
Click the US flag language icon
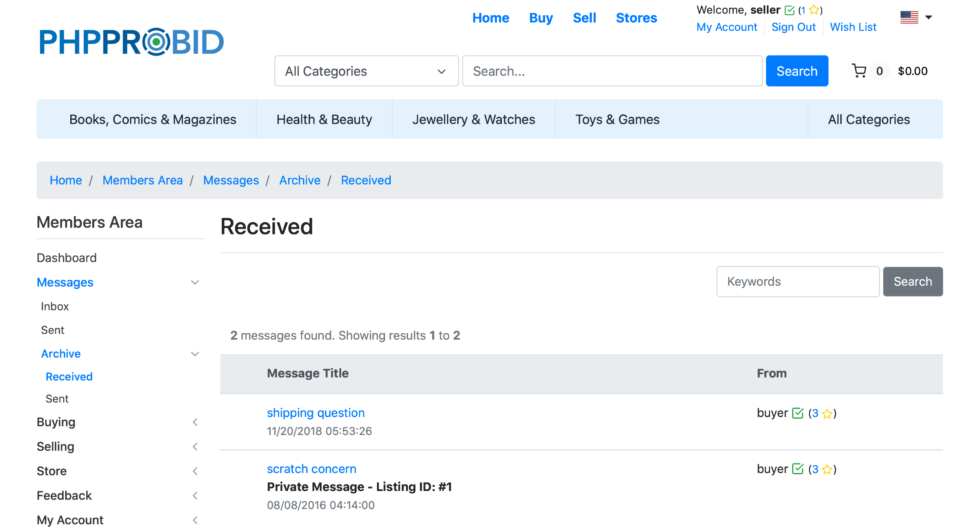909,17
